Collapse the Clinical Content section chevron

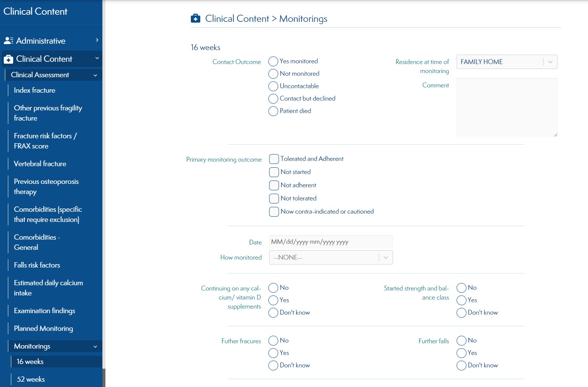(x=97, y=58)
